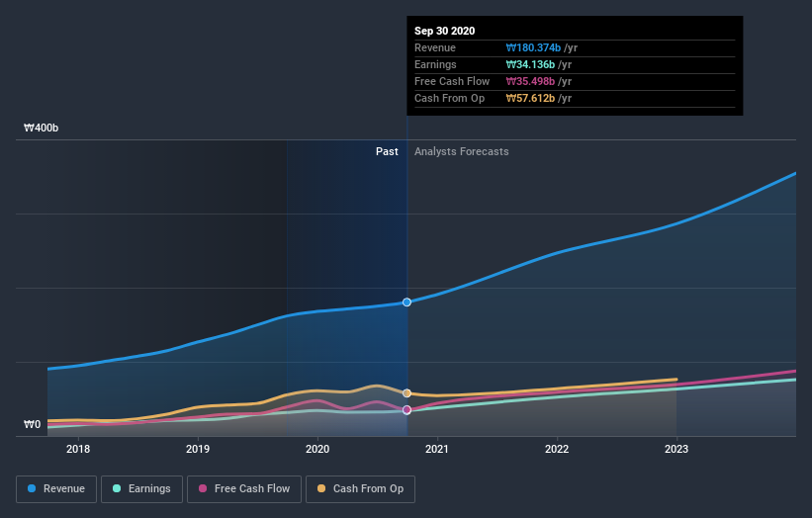Click the Sep 30 2020 tooltip date
Image resolution: width=812 pixels, height=518 pixels.
(x=444, y=31)
